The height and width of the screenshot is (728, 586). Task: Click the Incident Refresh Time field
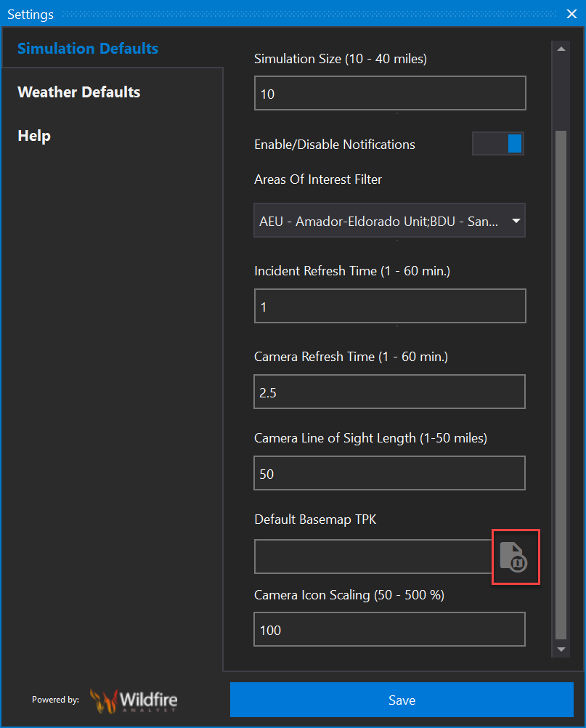[x=389, y=307]
